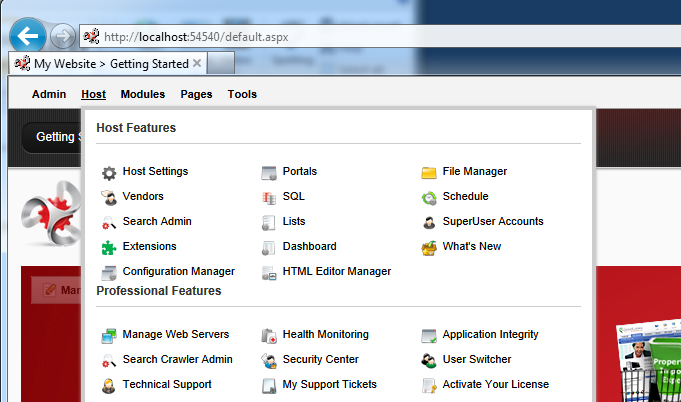Close the Getting Started browser tab

(x=197, y=63)
